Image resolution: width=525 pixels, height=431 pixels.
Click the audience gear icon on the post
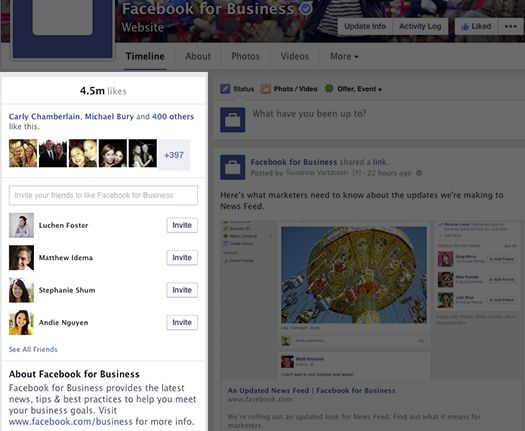click(419, 173)
